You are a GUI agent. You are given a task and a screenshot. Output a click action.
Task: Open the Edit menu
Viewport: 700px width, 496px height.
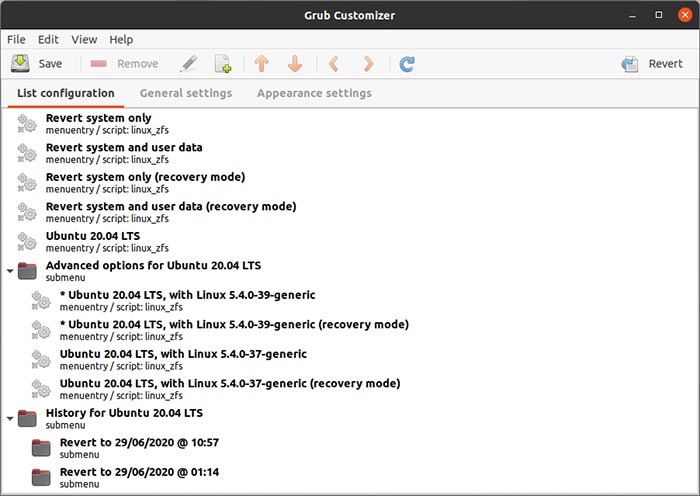(48, 39)
